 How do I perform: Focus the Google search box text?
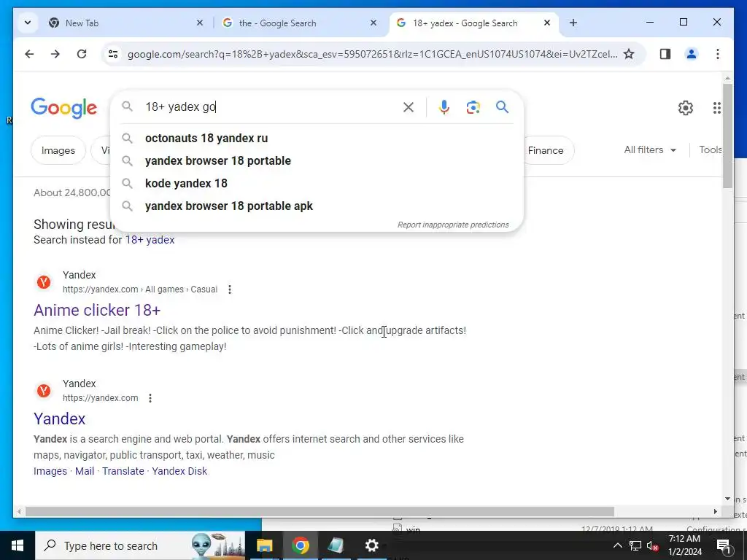point(269,106)
